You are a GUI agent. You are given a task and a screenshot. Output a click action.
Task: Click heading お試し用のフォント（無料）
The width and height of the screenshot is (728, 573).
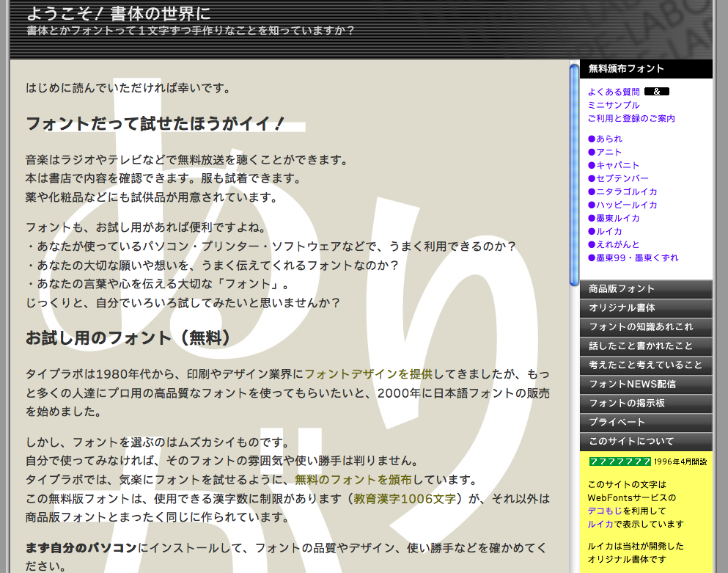[128, 337]
